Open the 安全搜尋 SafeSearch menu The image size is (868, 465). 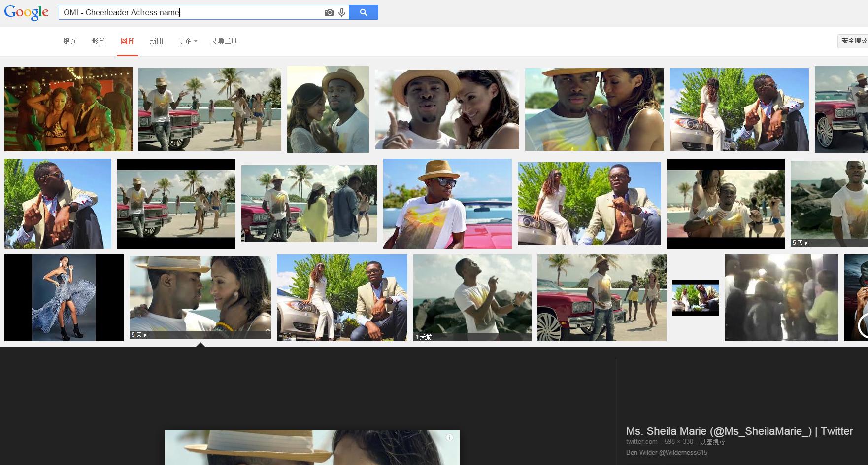[853, 41]
